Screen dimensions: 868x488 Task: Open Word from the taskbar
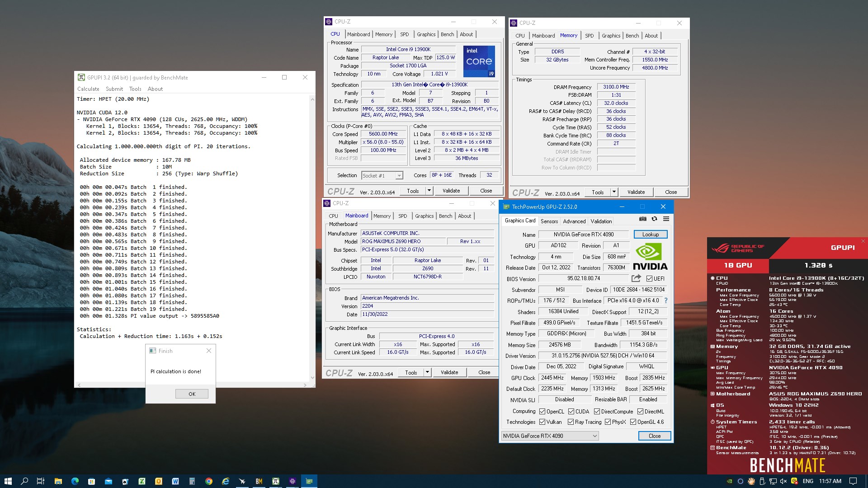tap(175, 481)
